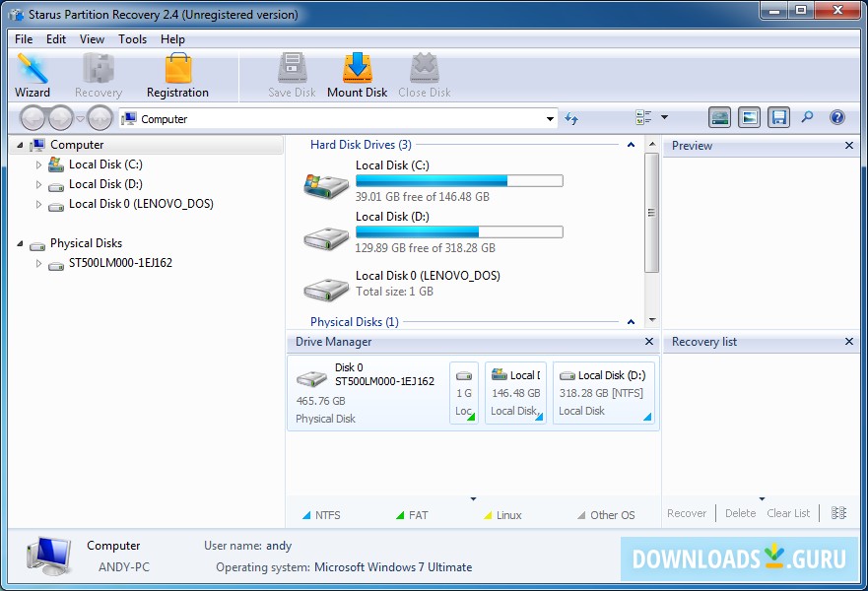
Task: Expand Local Disk (C:) in the tree
Action: (38, 164)
